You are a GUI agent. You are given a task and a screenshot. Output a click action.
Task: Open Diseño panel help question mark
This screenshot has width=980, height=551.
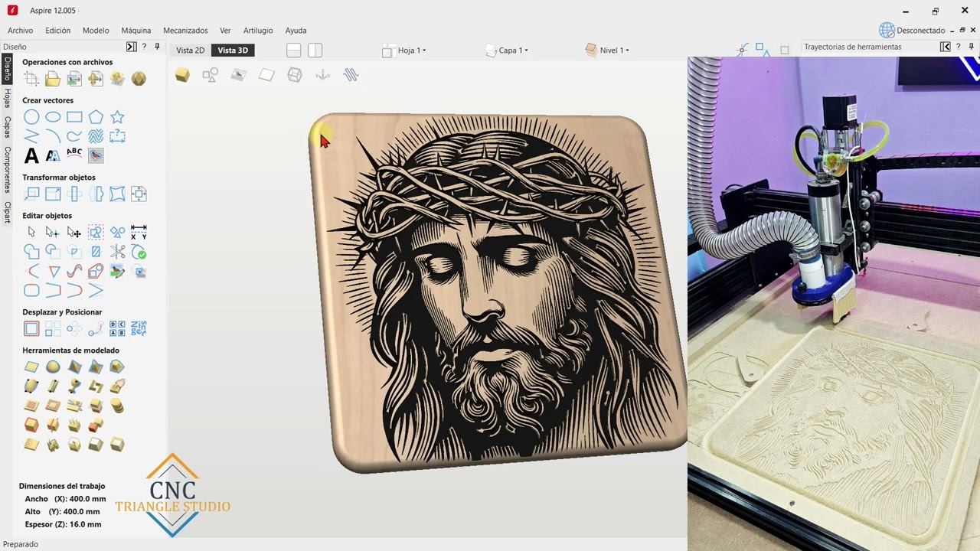[144, 47]
